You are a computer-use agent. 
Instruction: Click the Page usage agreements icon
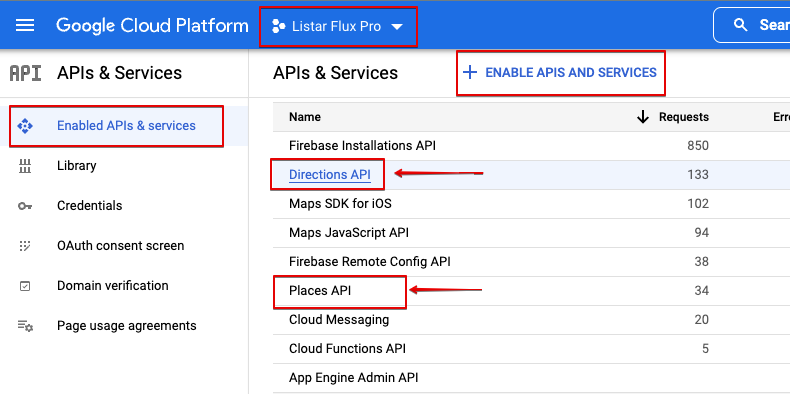point(25,326)
